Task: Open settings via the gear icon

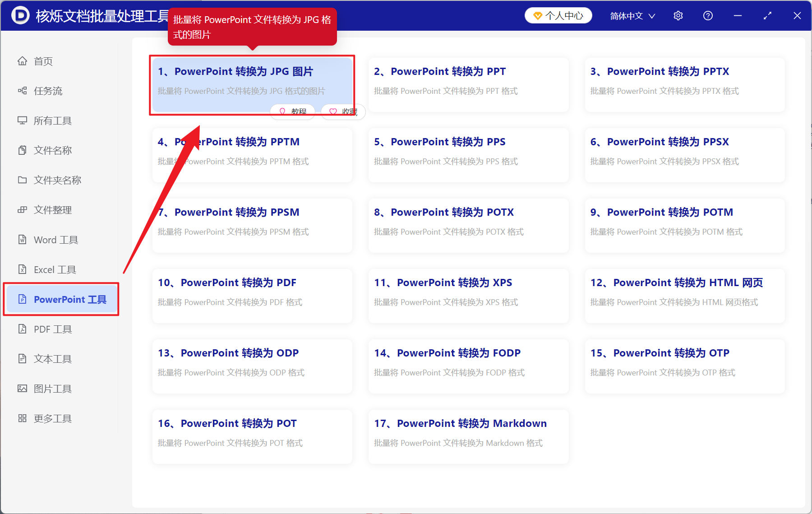Action: point(678,16)
